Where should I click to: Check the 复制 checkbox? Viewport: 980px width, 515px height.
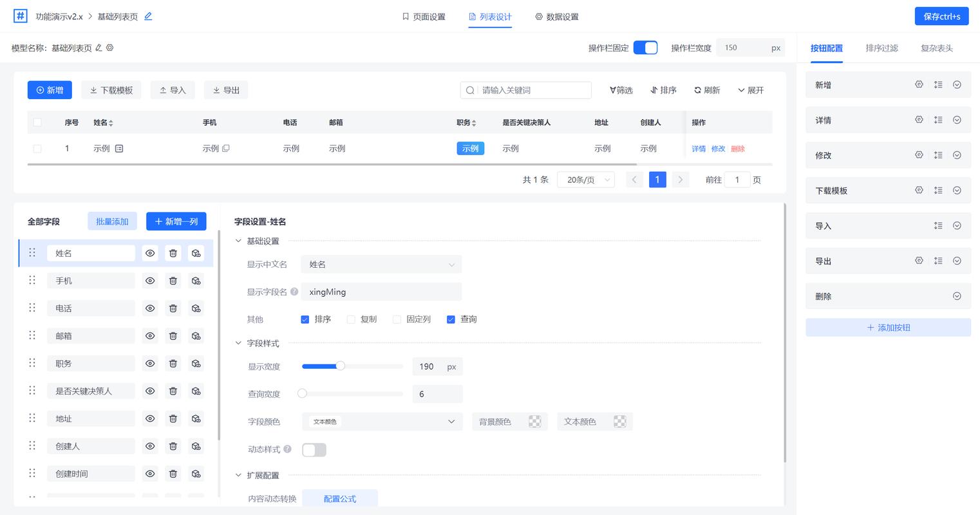click(351, 319)
